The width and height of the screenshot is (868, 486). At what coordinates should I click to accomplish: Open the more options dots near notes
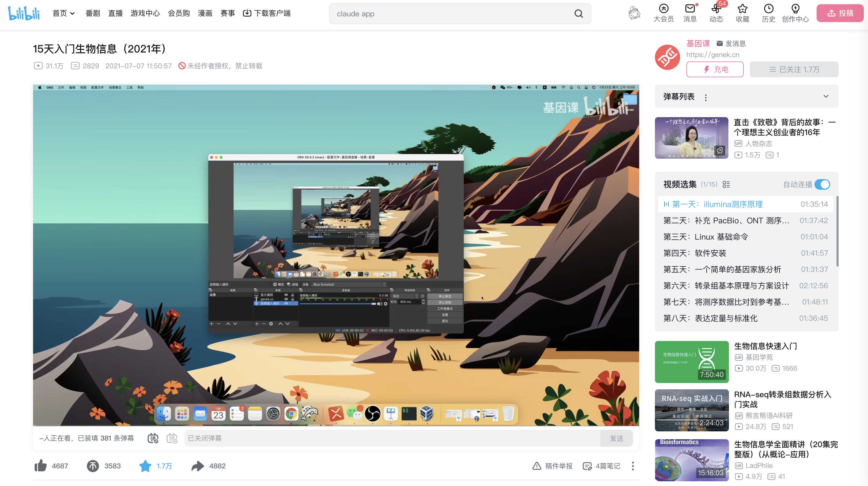(633, 466)
